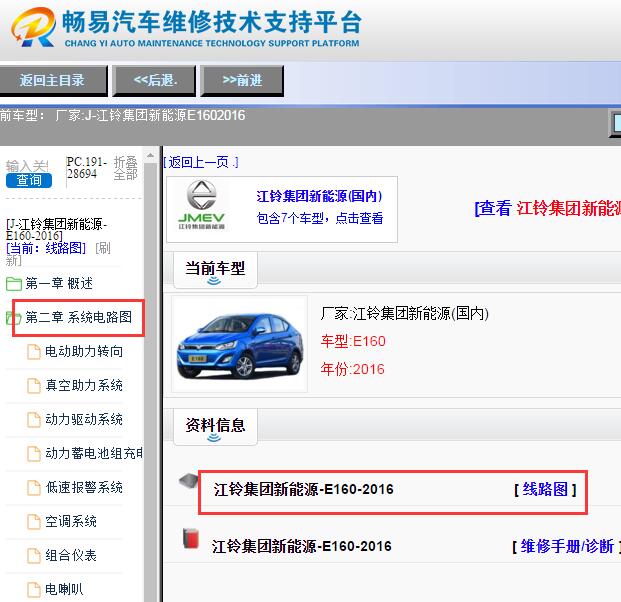Open the 线路图 link
This screenshot has height=602, width=621.
tap(545, 490)
